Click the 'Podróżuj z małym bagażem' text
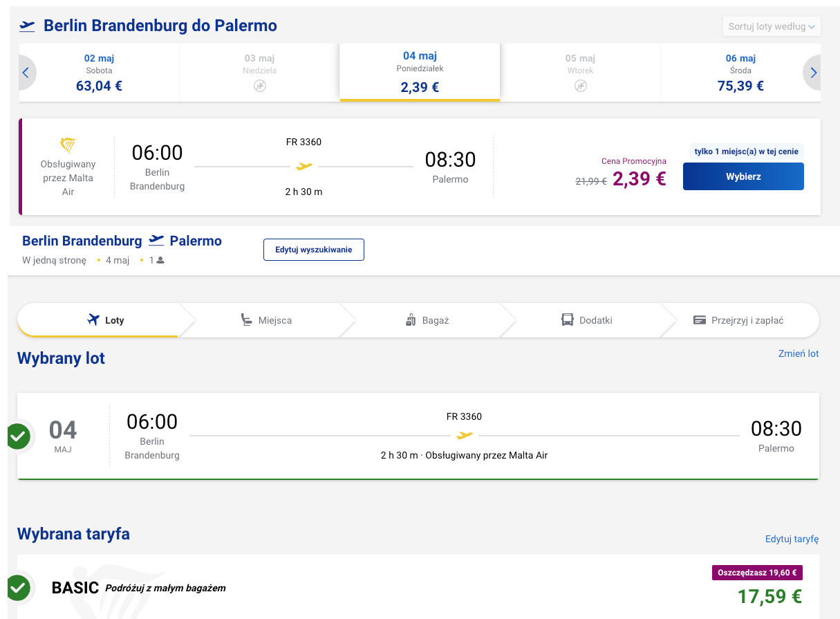The width and height of the screenshot is (840, 619). point(165,589)
